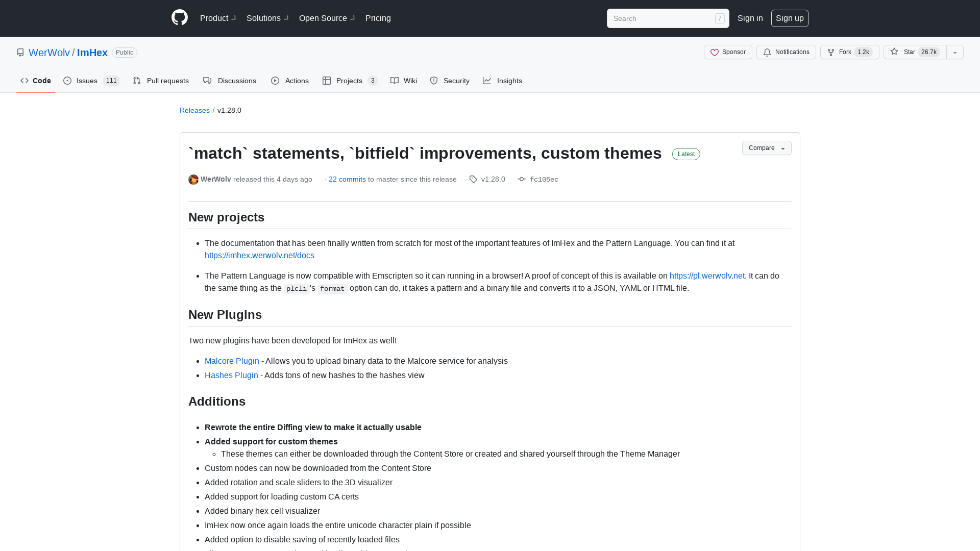Switch to the Issues tab
Viewport: 980px width, 551px height.
pyautogui.click(x=91, y=81)
